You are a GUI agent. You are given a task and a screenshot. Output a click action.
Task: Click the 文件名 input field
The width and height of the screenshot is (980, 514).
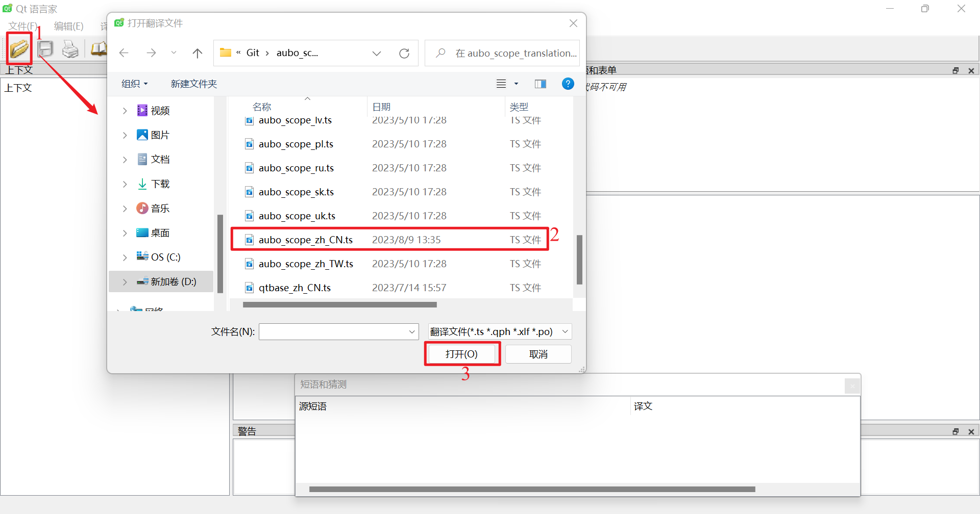coord(334,332)
